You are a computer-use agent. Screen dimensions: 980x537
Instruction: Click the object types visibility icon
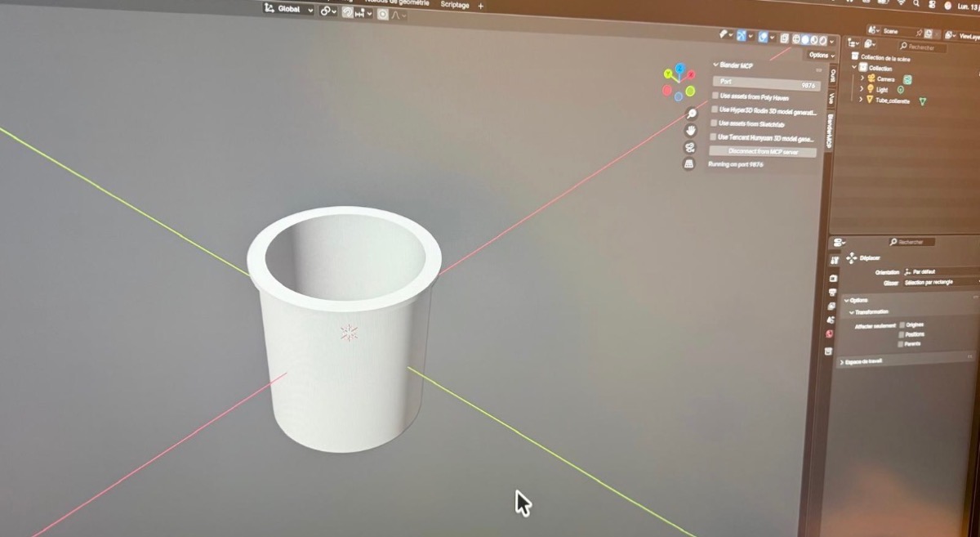click(725, 35)
